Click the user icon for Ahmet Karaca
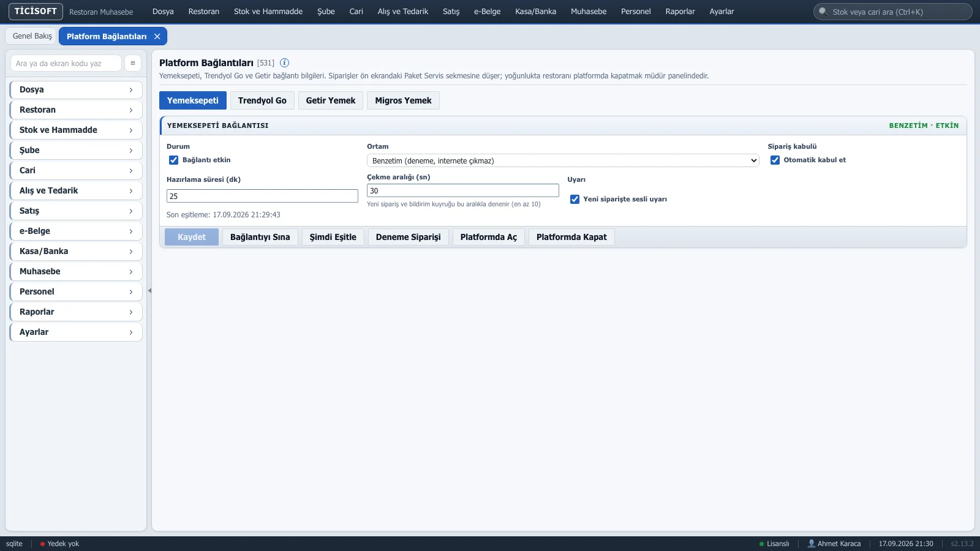The height and width of the screenshot is (551, 980). point(812,544)
